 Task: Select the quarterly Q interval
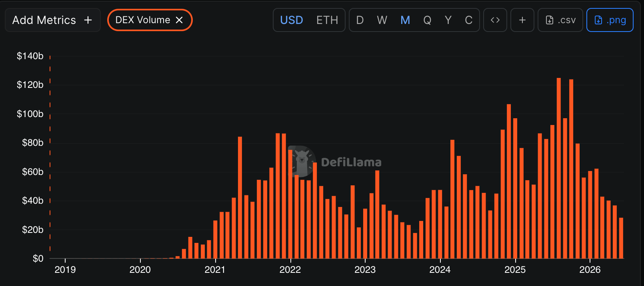pyautogui.click(x=427, y=20)
